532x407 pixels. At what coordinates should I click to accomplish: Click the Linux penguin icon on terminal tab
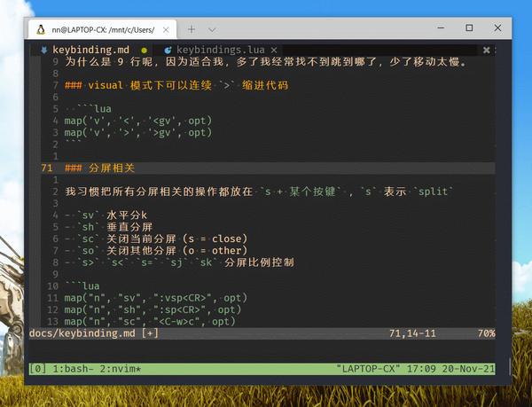click(x=41, y=30)
